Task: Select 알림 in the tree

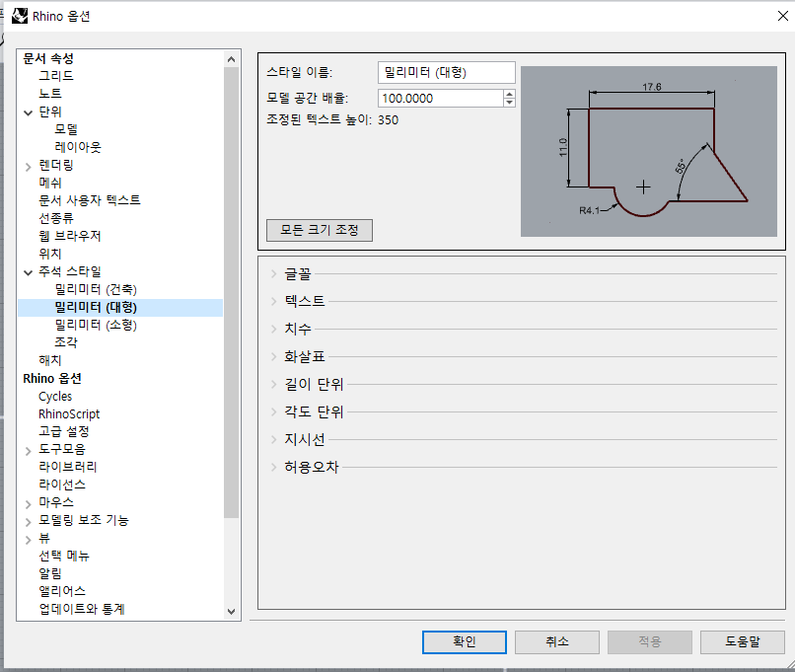Action: pos(50,573)
